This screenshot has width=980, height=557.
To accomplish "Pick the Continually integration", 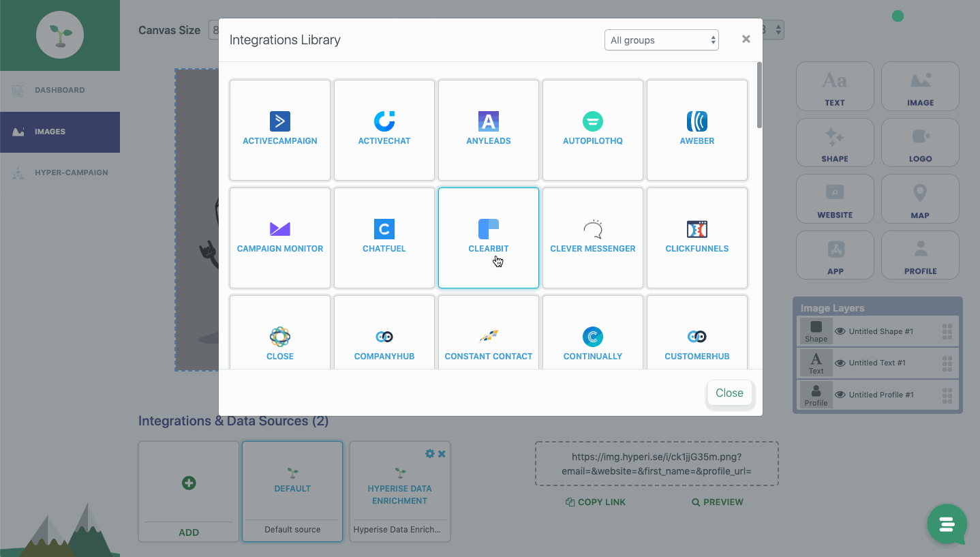I will pos(593,333).
